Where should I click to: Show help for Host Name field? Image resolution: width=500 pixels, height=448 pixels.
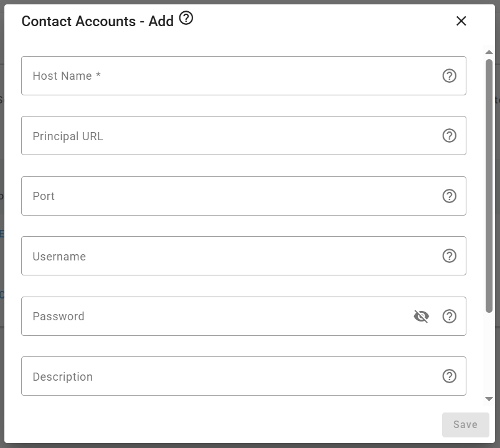click(450, 76)
